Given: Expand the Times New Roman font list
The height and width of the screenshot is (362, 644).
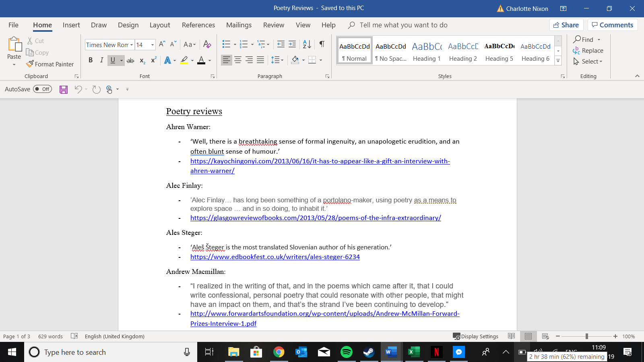Looking at the screenshot, I should (x=132, y=45).
